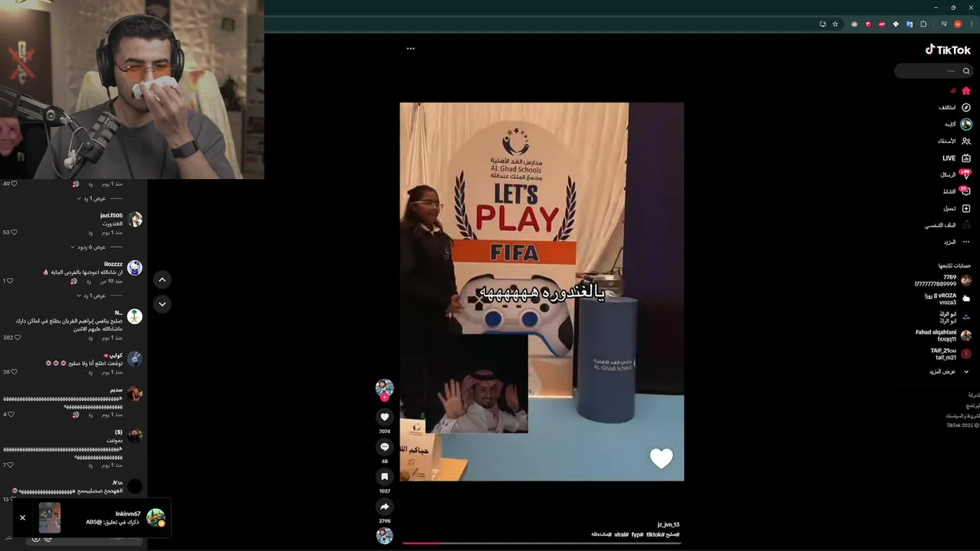Open video comments (48)
This screenshot has height=551, width=980.
point(384,447)
